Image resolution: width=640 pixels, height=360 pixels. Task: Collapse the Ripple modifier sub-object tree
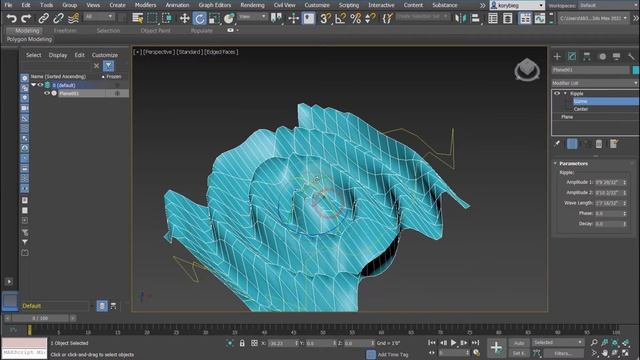pos(565,93)
